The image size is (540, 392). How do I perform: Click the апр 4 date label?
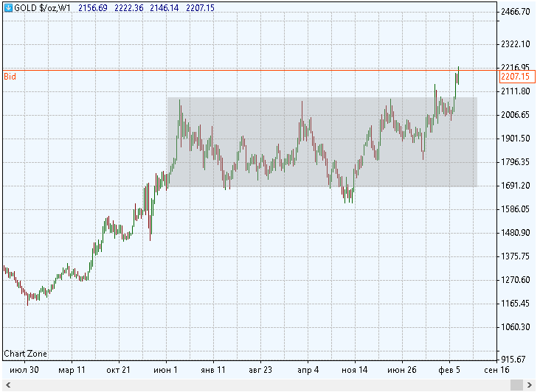pyautogui.click(x=308, y=370)
